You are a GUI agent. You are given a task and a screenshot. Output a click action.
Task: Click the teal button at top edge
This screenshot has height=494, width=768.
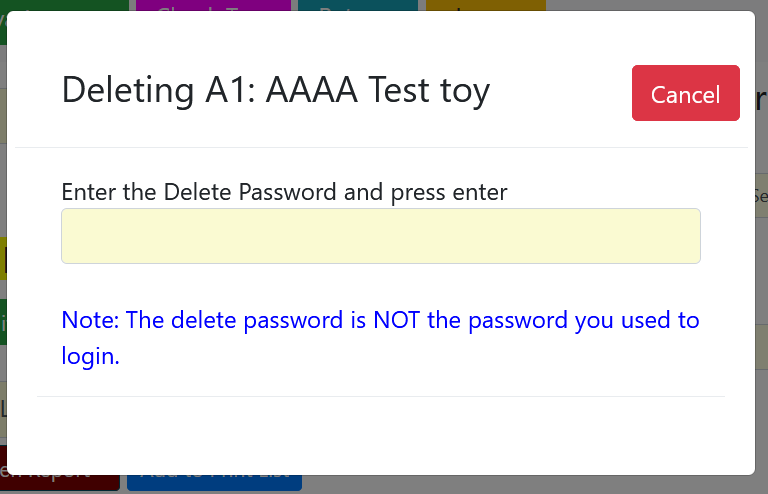tap(357, 5)
